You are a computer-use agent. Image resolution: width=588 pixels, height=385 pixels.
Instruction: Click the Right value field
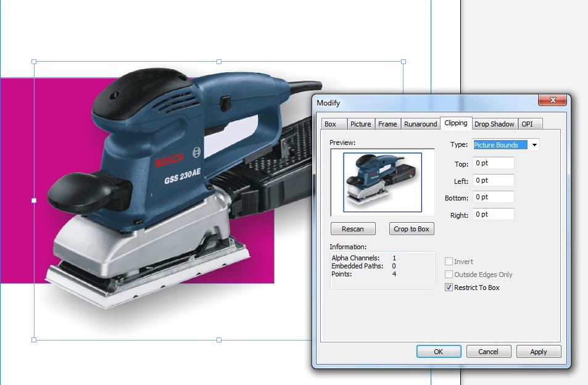pyautogui.click(x=493, y=214)
